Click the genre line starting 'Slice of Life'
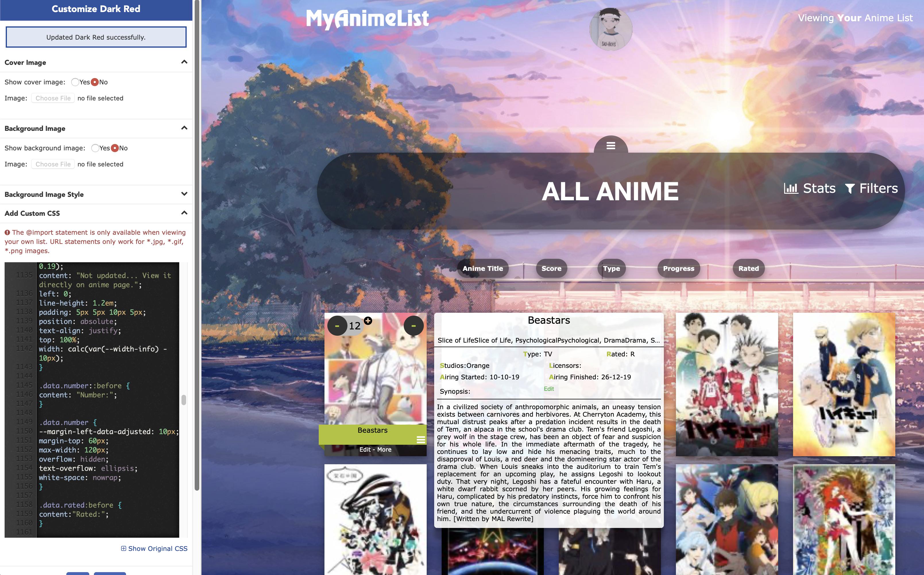The width and height of the screenshot is (924, 575). tap(549, 340)
